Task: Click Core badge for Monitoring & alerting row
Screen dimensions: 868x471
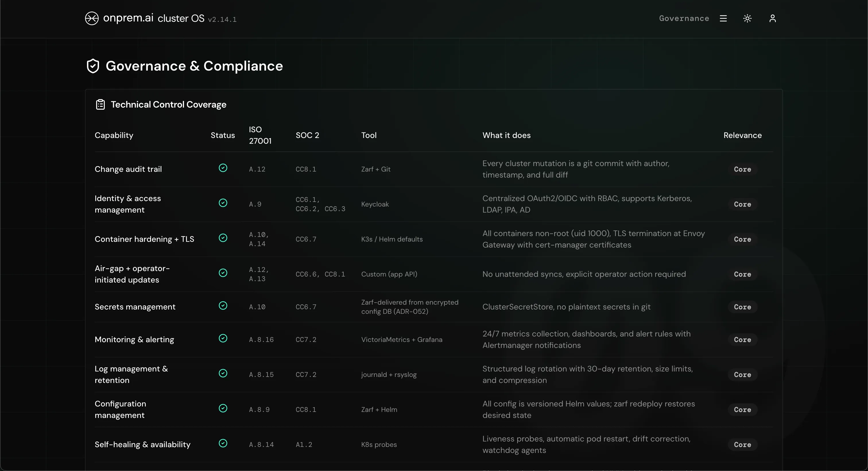Action: point(743,340)
